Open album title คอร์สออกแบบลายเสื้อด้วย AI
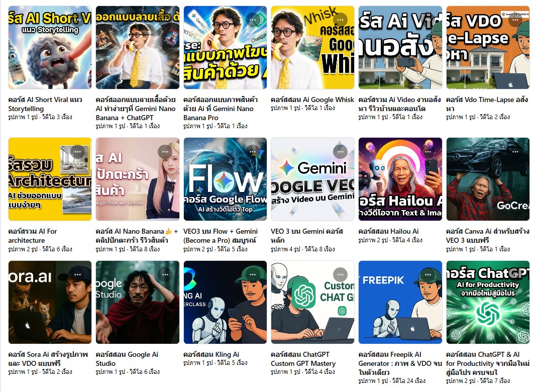This screenshot has width=537, height=392. click(136, 109)
